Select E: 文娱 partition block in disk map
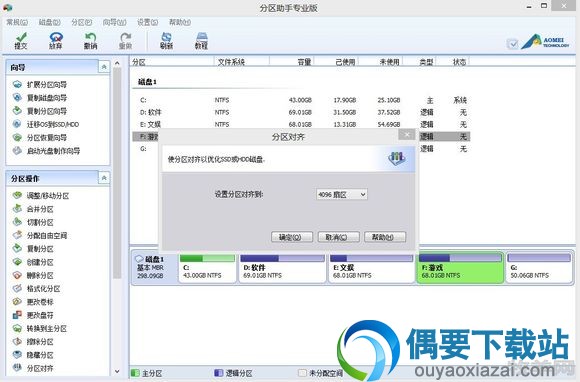580x382 pixels. pos(371,268)
